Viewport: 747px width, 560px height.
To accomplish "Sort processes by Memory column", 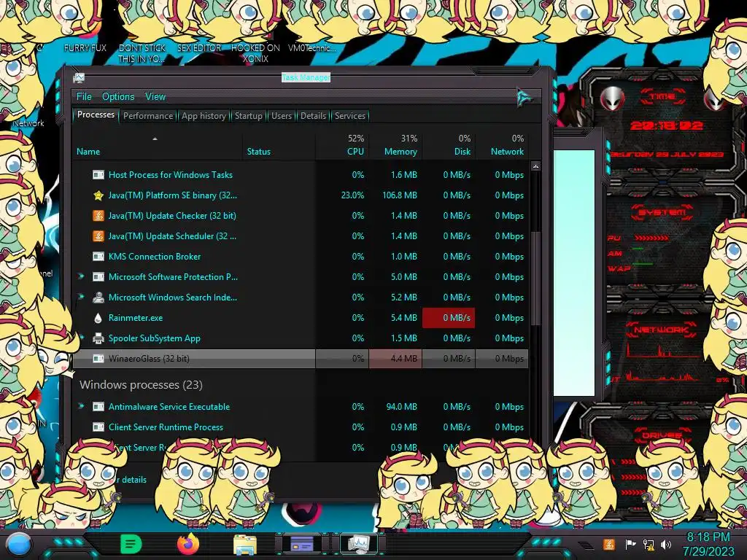I will coord(395,145).
